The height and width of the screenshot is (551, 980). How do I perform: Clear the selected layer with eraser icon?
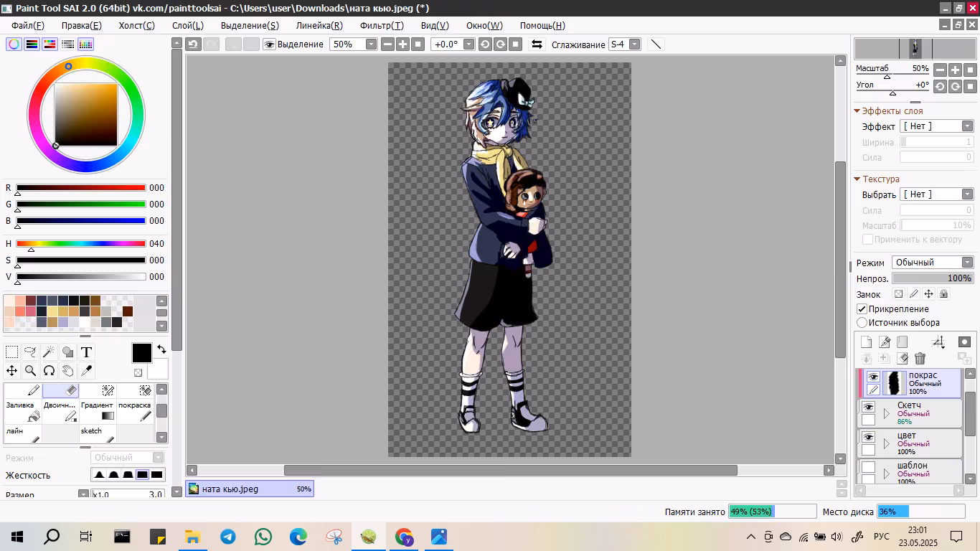(903, 358)
